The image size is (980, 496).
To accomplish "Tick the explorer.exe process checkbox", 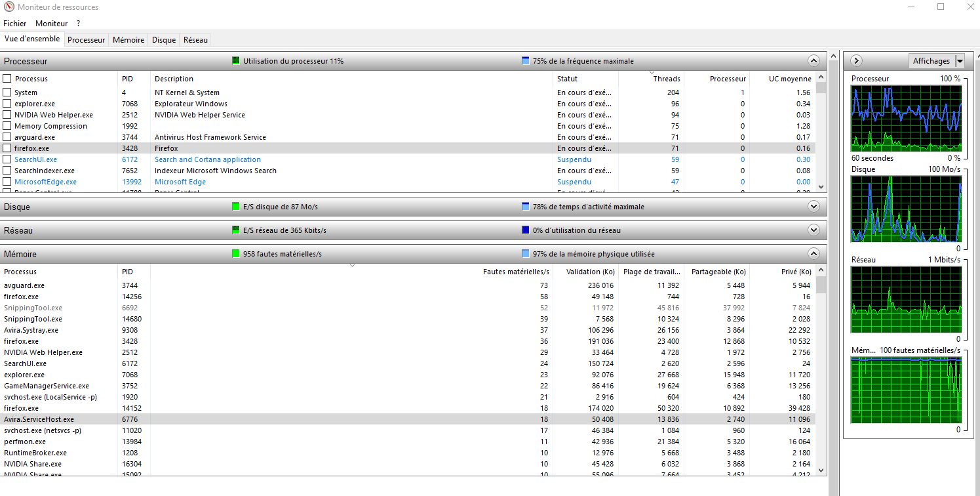I will [x=7, y=104].
